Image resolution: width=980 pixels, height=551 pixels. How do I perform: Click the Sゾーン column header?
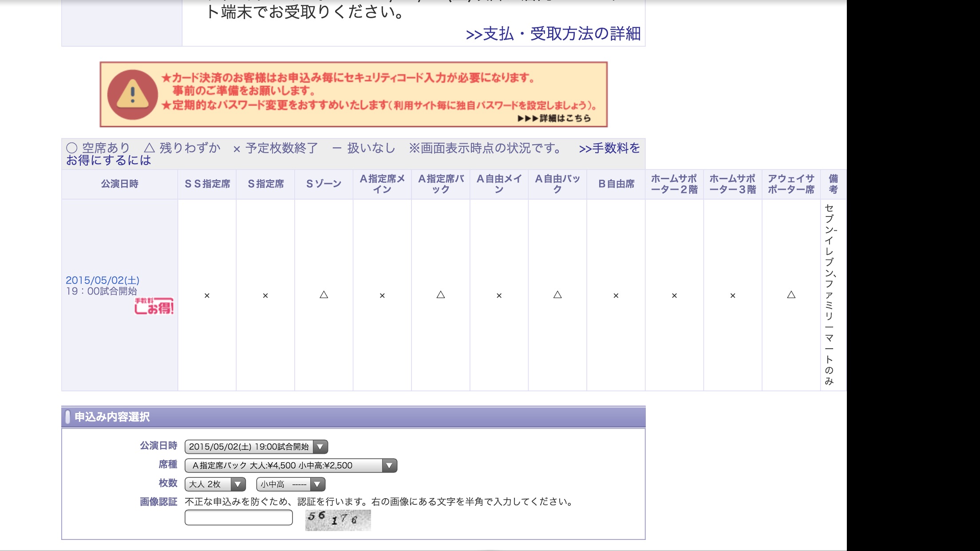324,184
